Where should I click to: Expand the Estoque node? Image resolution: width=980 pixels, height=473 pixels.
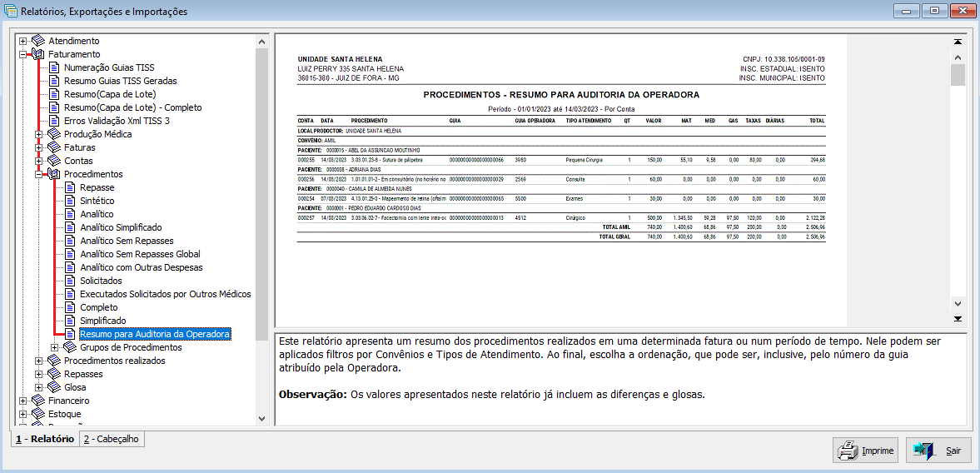[x=23, y=414]
